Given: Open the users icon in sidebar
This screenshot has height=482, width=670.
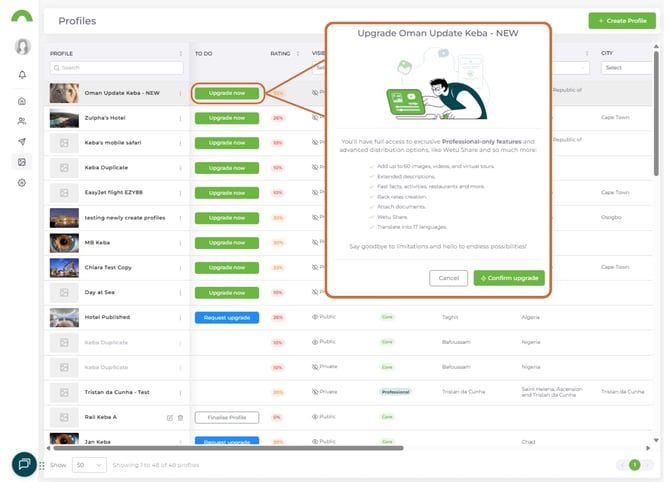Looking at the screenshot, I should (x=22, y=121).
